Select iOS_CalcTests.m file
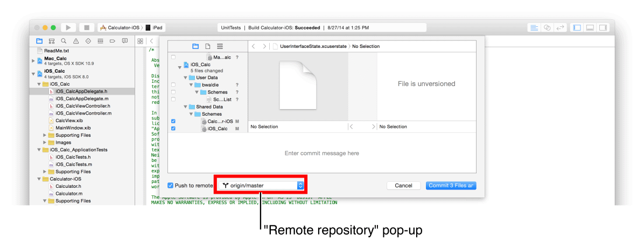 click(x=74, y=164)
